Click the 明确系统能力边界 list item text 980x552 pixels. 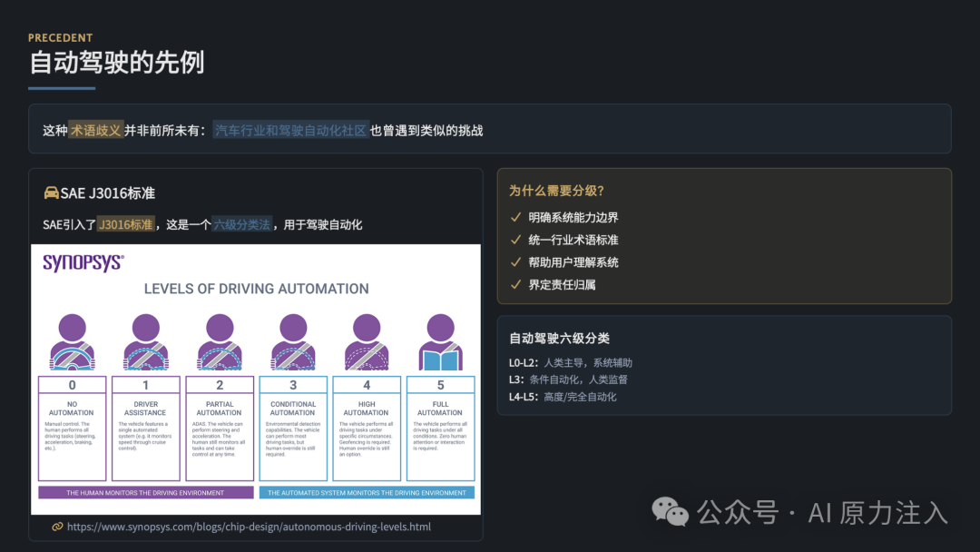tap(573, 217)
